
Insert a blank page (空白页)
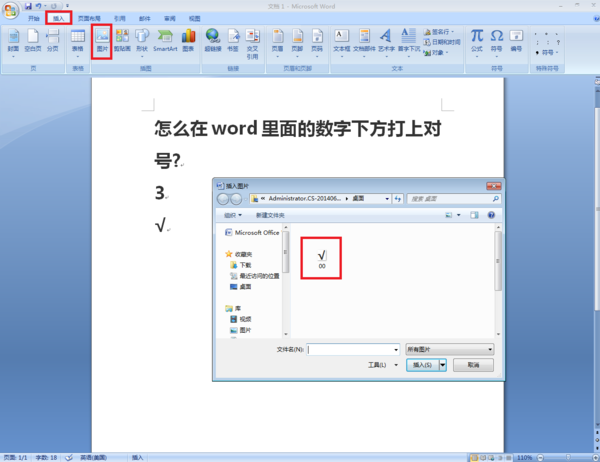click(x=33, y=41)
